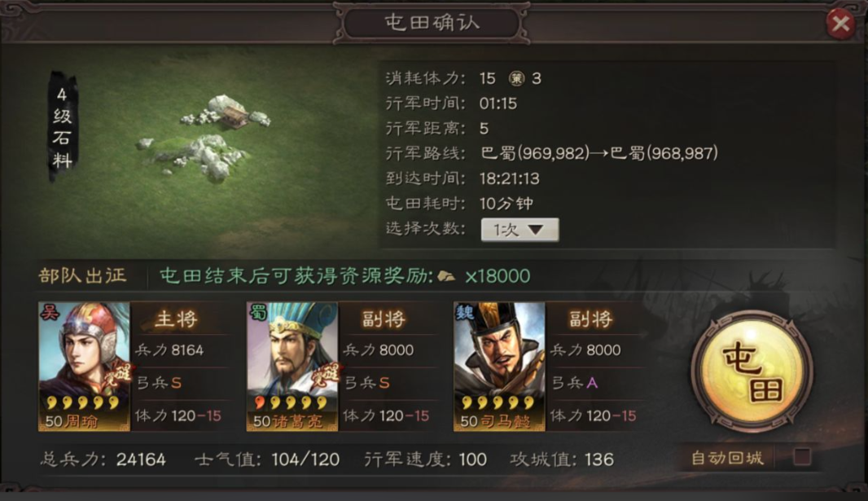This screenshot has height=501, width=868.
Task: Click the 主将 slot header
Action: click(176, 319)
